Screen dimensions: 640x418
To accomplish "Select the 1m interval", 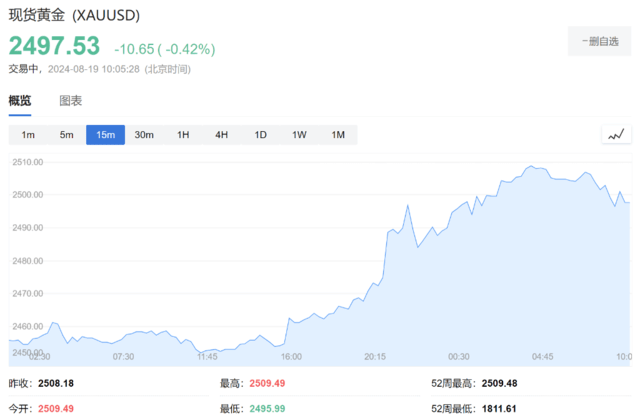I will pyautogui.click(x=28, y=135).
